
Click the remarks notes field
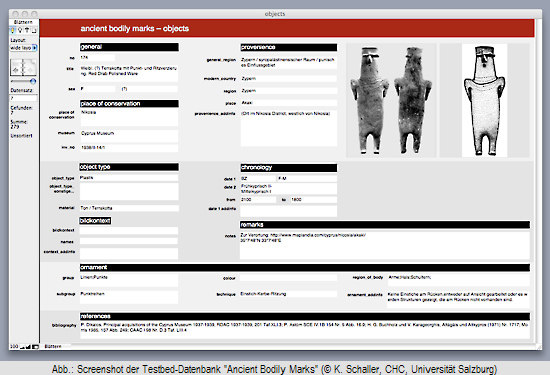coord(385,246)
